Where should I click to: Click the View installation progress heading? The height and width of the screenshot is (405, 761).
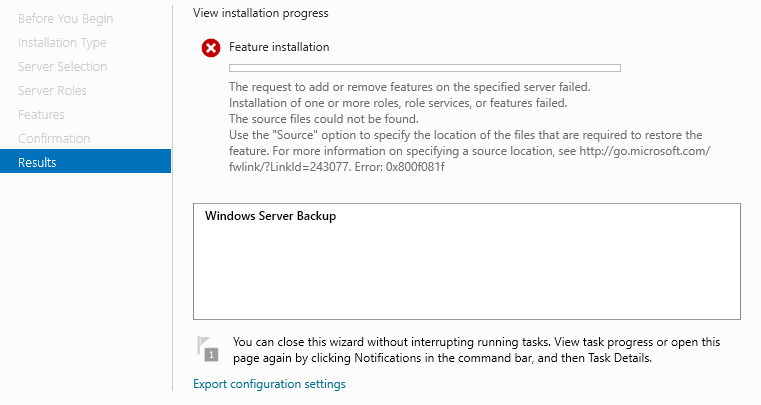click(261, 13)
